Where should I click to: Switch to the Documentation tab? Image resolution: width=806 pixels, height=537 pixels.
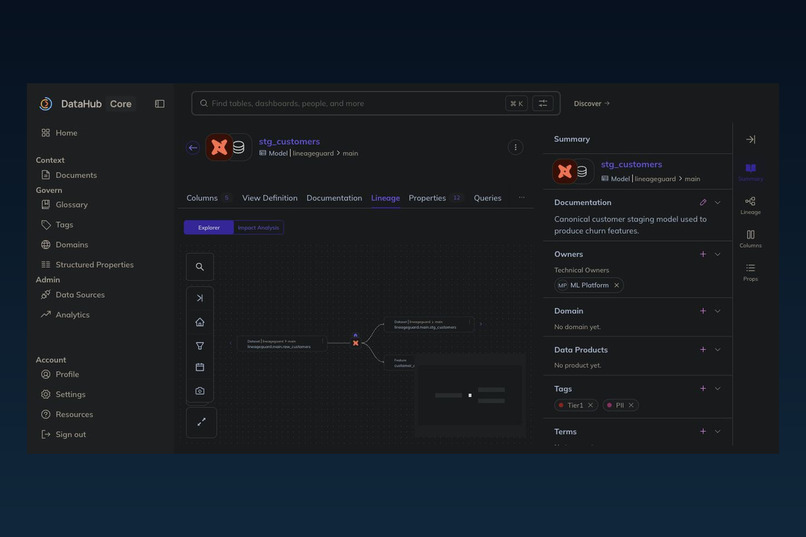tap(334, 198)
